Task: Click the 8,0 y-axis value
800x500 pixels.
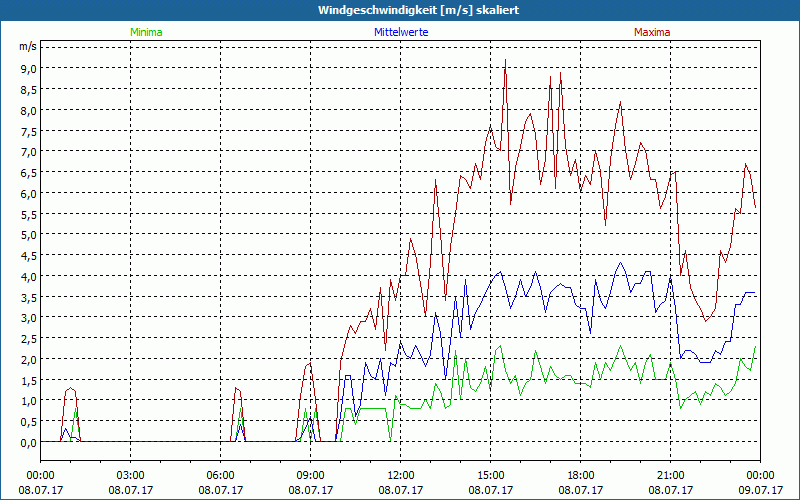Action: pyautogui.click(x=29, y=110)
